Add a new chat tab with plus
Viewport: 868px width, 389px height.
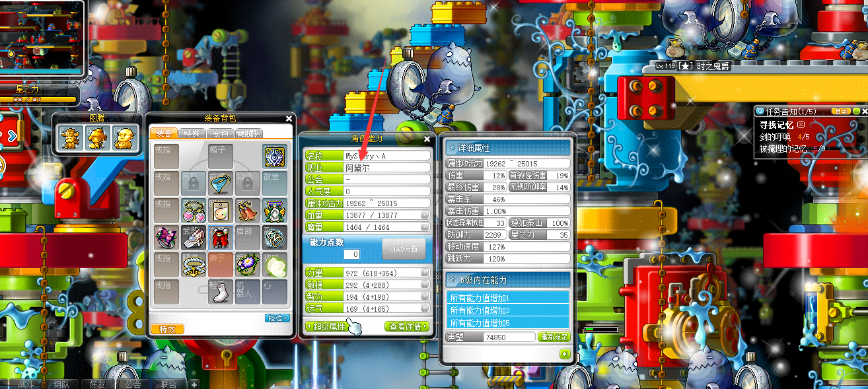point(194,384)
